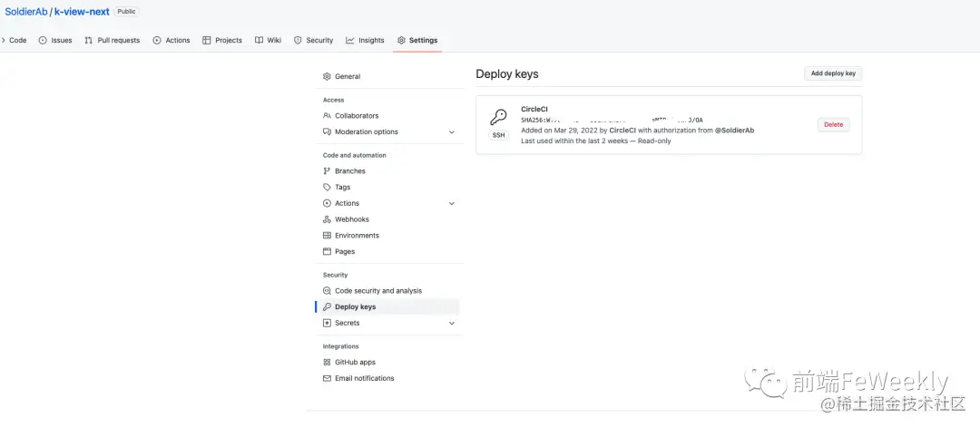The image size is (980, 427).
Task: Click the GitHub apps grid icon
Action: (327, 362)
